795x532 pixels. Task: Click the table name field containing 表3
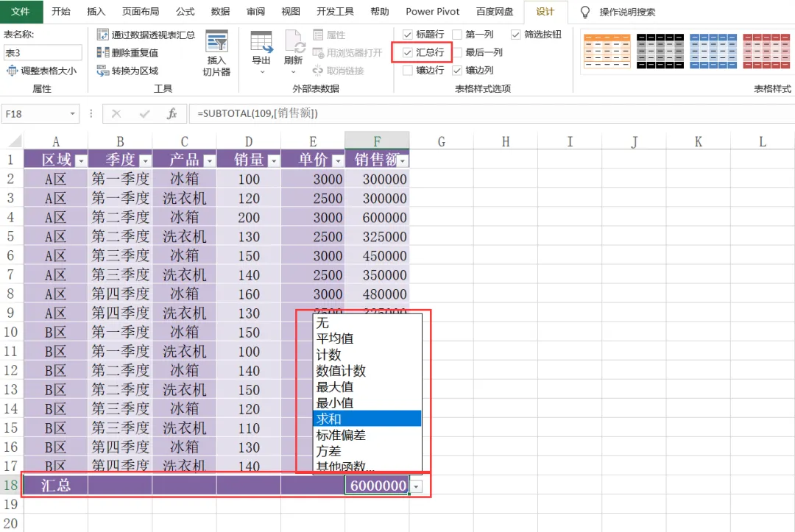coord(43,53)
